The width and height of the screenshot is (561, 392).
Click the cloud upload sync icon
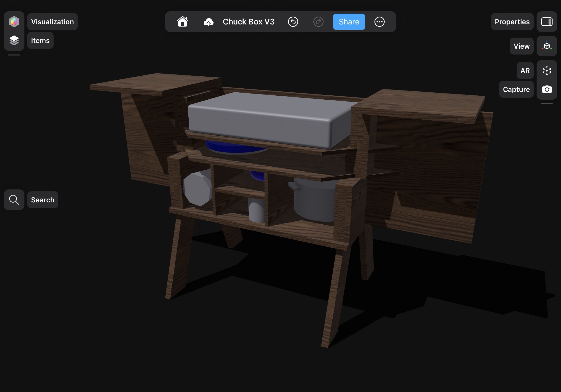pyautogui.click(x=208, y=22)
